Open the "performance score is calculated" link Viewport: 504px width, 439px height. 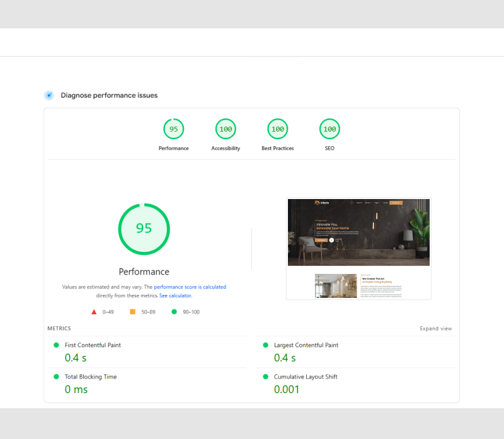[190, 287]
